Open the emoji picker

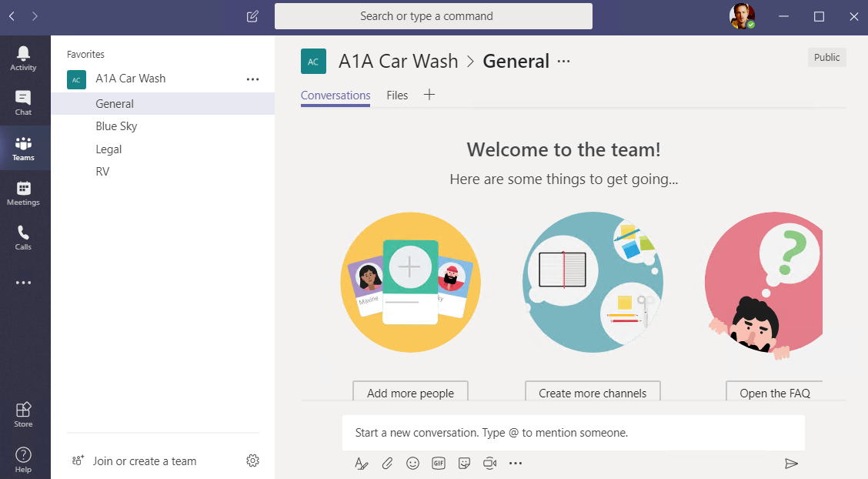pyautogui.click(x=412, y=464)
